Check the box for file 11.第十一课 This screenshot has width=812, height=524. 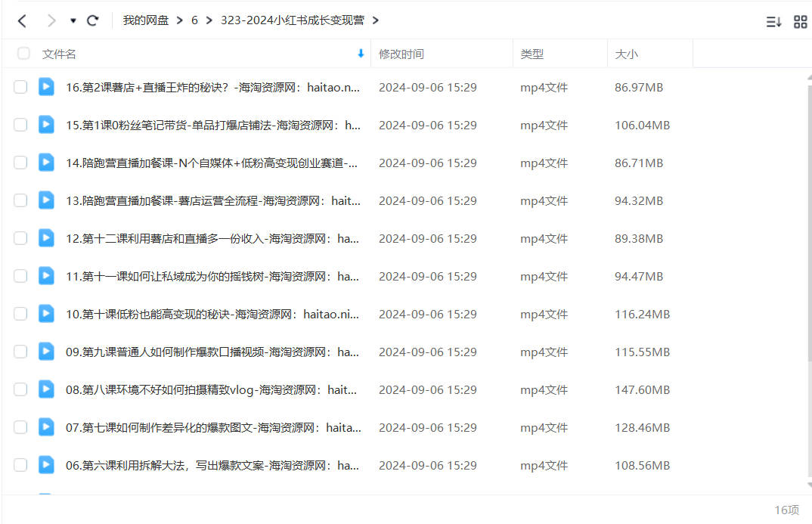coord(20,276)
